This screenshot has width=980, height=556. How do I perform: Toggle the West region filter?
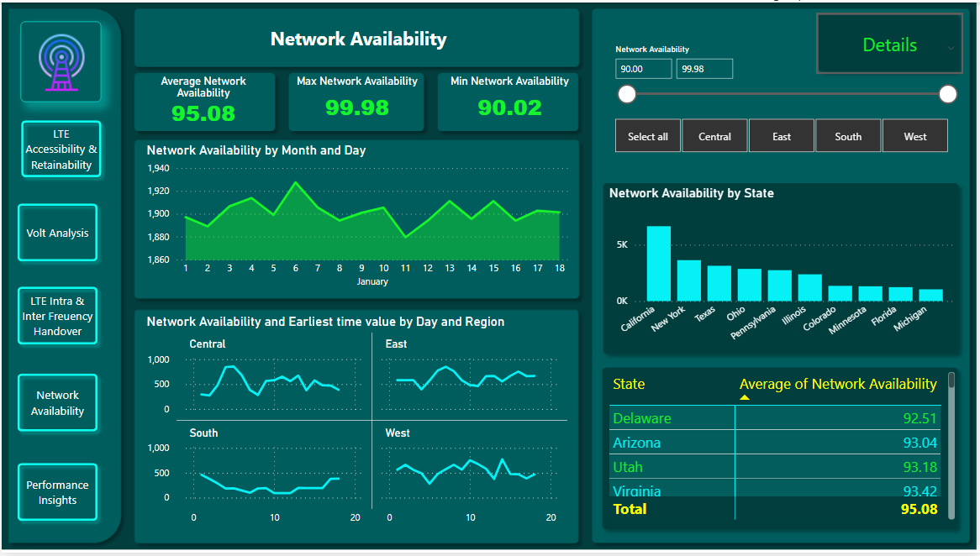pos(914,135)
